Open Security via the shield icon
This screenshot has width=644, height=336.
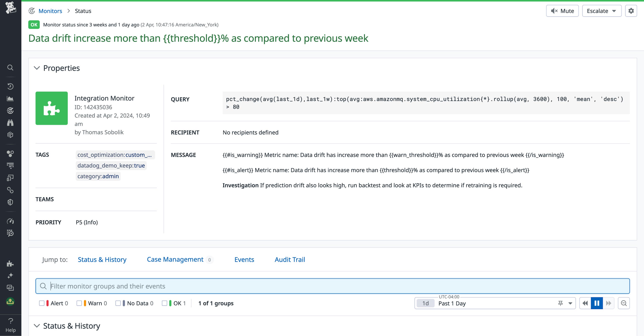pyautogui.click(x=10, y=202)
